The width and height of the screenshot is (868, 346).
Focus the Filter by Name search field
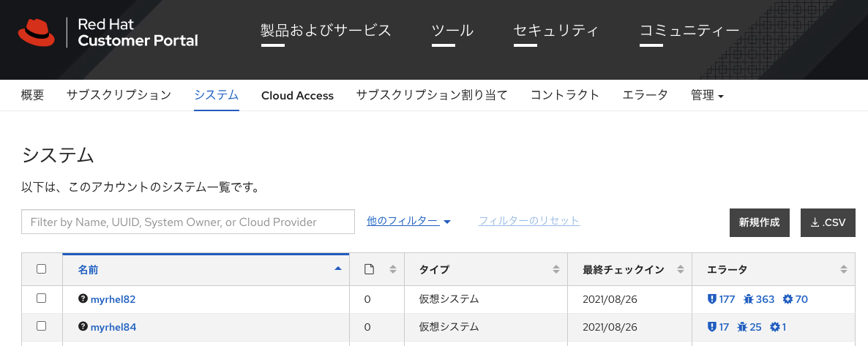tap(188, 222)
